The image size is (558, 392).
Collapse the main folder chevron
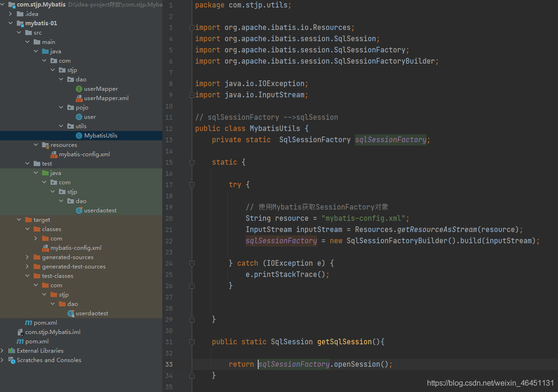point(28,42)
